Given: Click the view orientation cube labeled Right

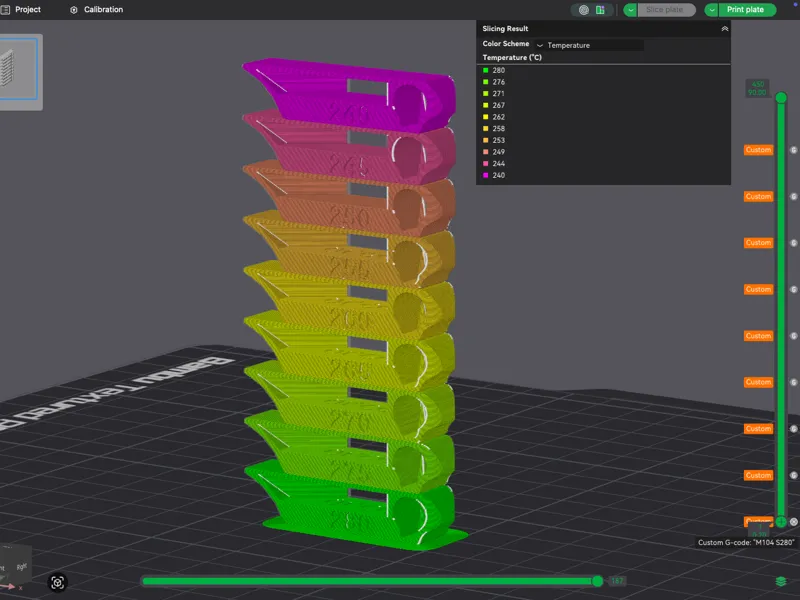Looking at the screenshot, I should (x=15, y=567).
